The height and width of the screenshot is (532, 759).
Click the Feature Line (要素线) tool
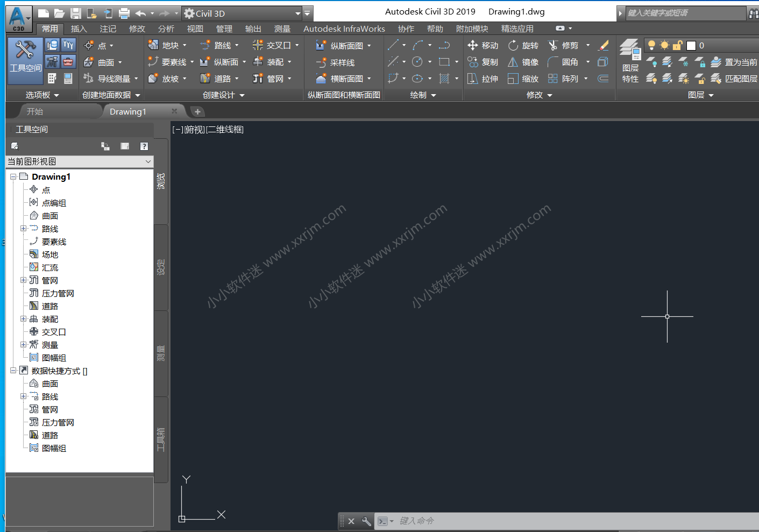coord(171,62)
